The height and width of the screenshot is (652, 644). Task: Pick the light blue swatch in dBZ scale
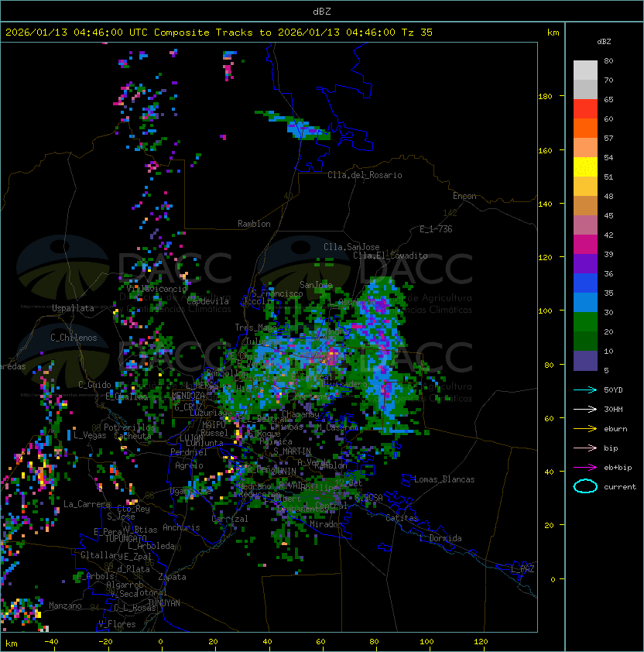(x=585, y=303)
